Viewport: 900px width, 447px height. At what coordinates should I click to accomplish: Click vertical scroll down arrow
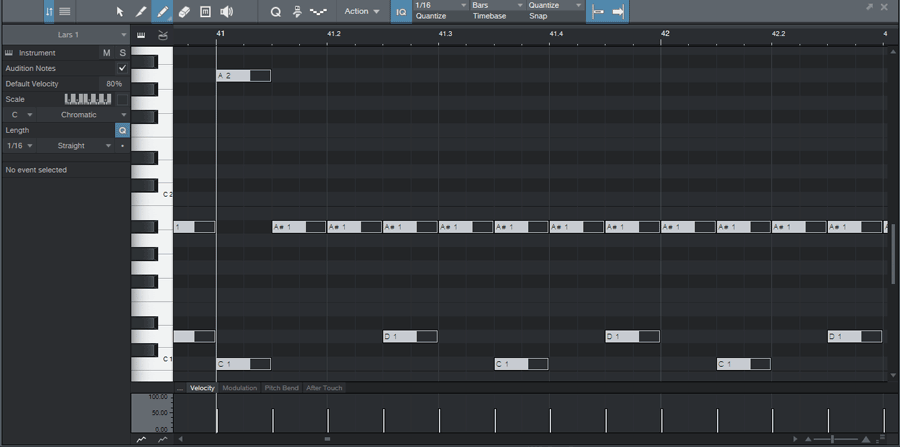click(x=893, y=375)
